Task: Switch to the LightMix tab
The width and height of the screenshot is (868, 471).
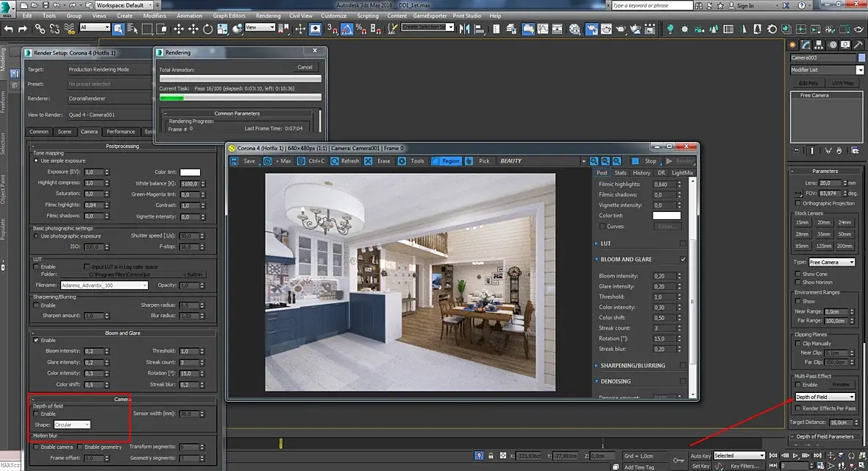Action: coord(682,173)
